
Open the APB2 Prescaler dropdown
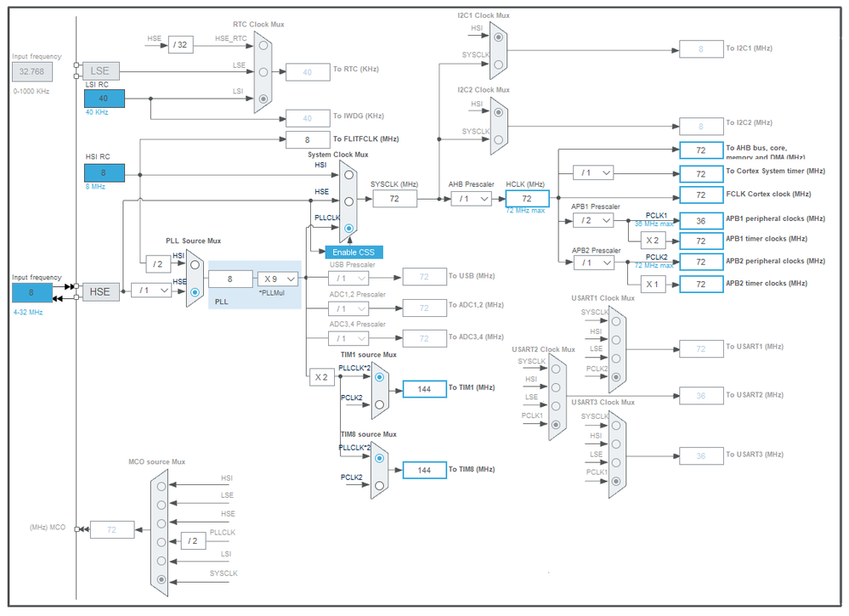[593, 263]
